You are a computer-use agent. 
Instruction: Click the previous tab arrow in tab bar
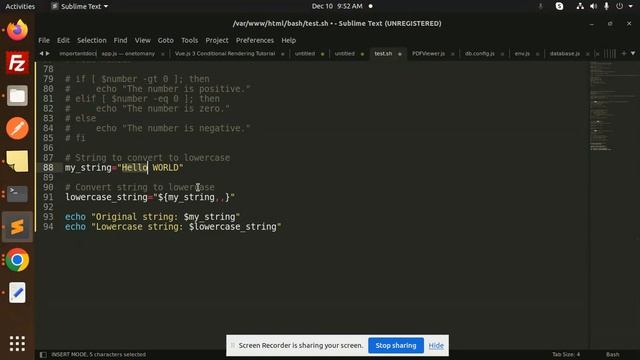41,53
